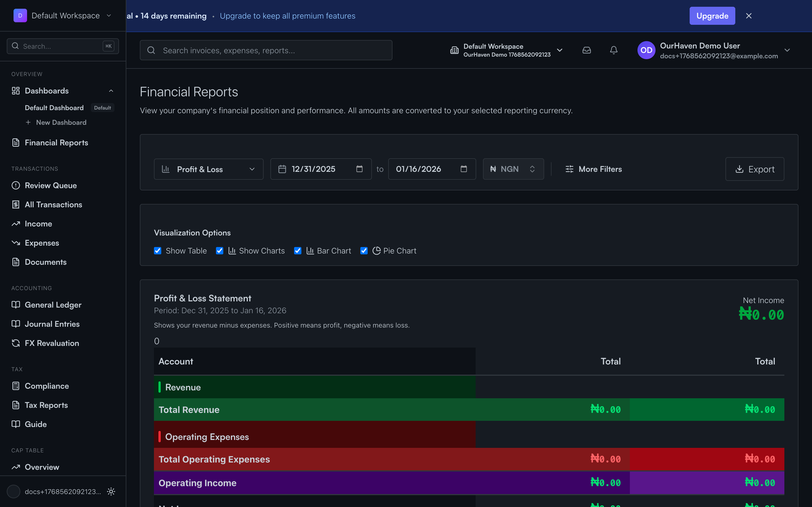Viewport: 812px width, 507px height.
Task: Open More Filters options
Action: 593,169
